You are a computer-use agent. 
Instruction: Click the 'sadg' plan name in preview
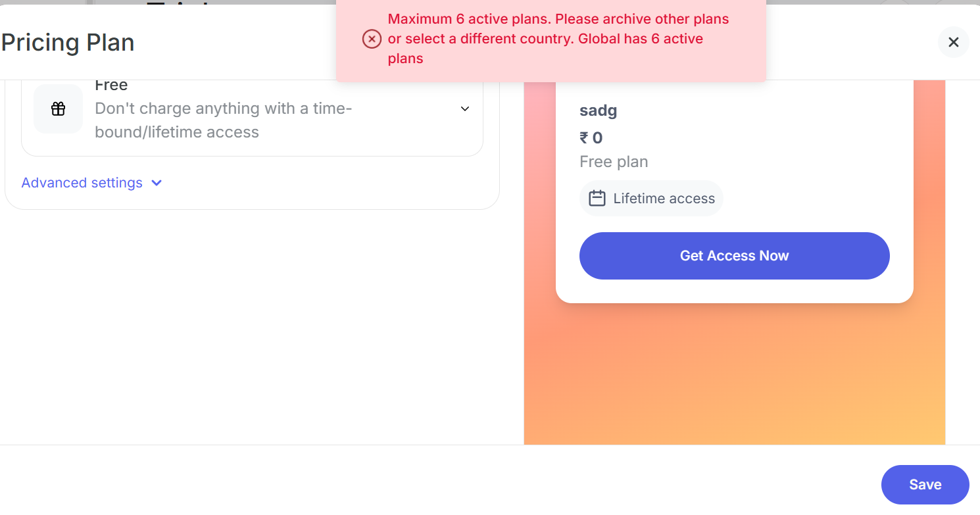point(598,110)
